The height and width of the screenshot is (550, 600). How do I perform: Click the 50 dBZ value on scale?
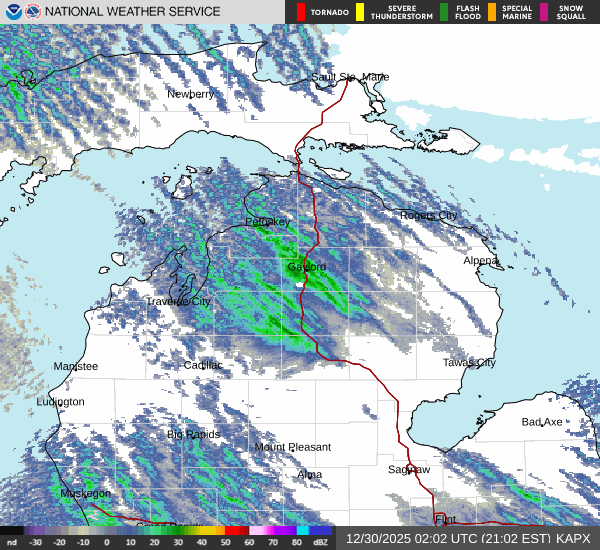(x=226, y=543)
